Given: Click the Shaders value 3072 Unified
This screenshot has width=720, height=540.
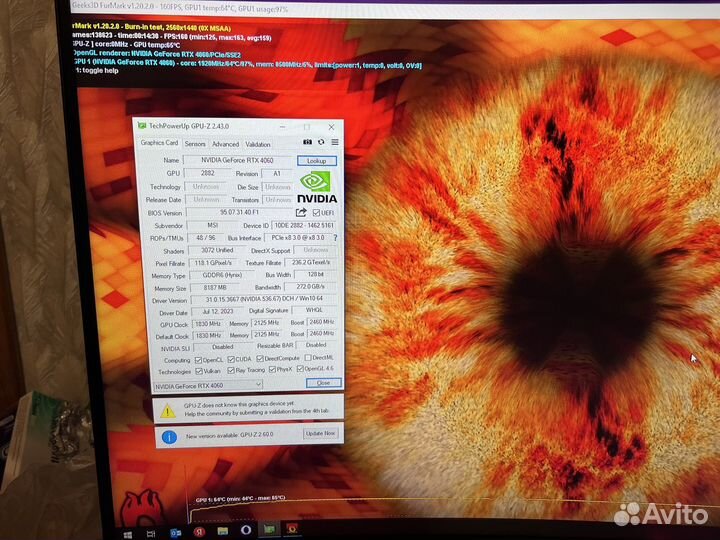Looking at the screenshot, I should 217,250.
